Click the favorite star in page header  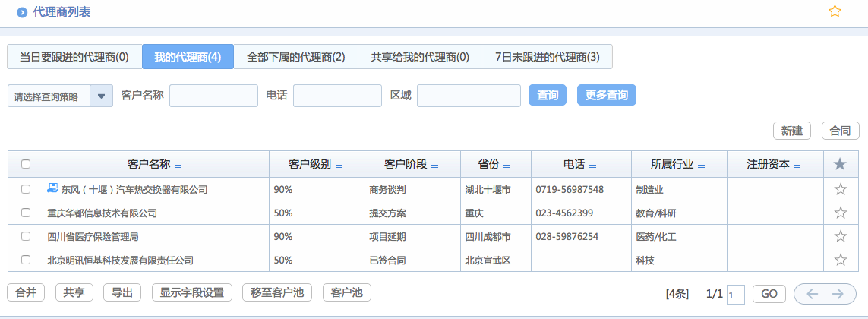[835, 11]
